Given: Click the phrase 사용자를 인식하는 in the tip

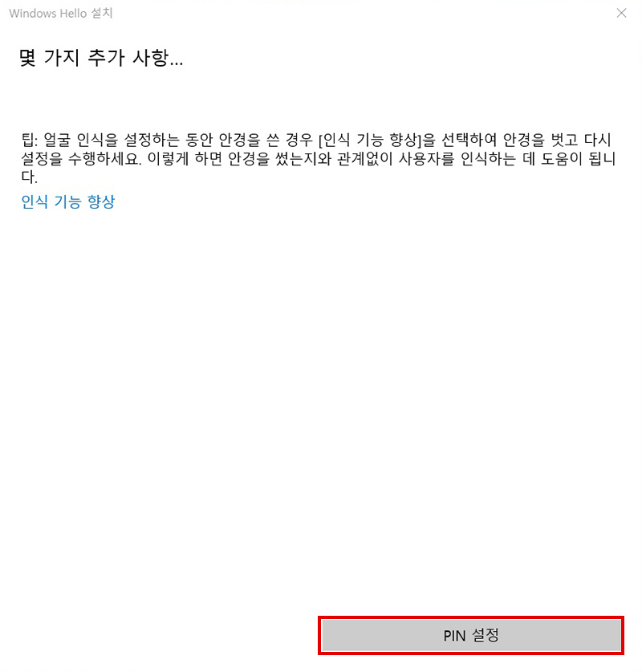Looking at the screenshot, I should point(457,159).
